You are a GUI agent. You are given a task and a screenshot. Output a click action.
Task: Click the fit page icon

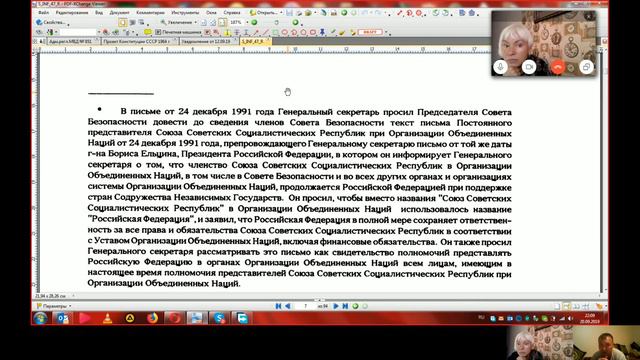tap(213, 22)
